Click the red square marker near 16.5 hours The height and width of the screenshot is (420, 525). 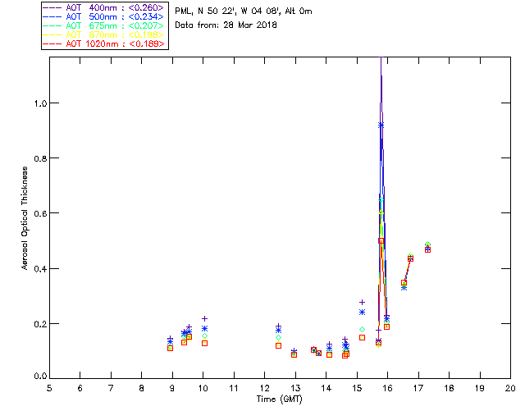click(x=404, y=283)
